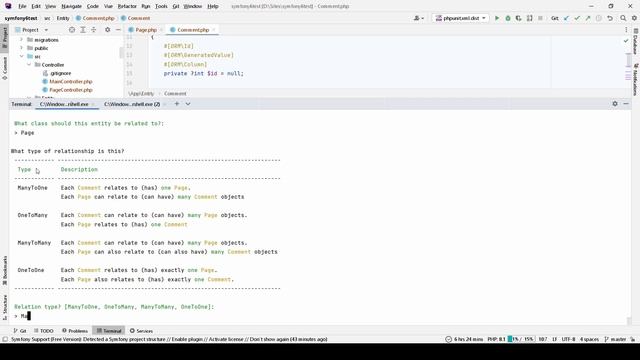Screen dimensions: 640x360
Task: Add a new terminal session with plus
Action: click(x=177, y=104)
